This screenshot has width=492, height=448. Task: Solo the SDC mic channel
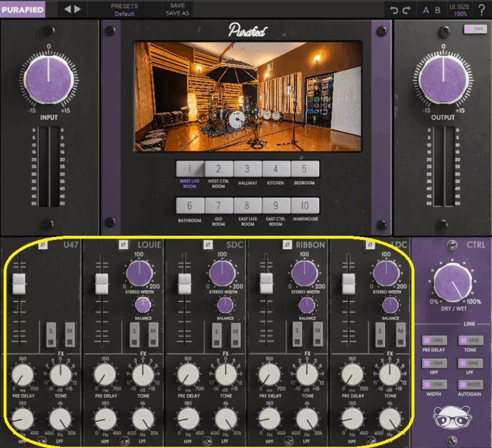point(216,334)
